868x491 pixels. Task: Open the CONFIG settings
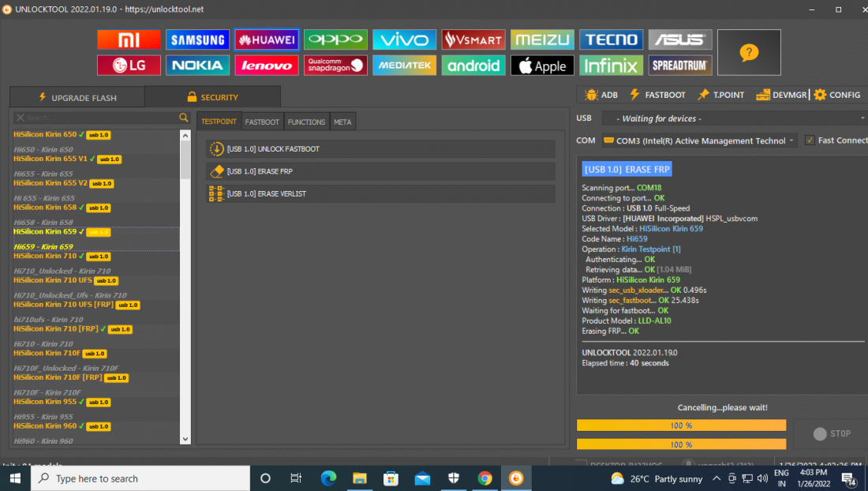tap(837, 96)
